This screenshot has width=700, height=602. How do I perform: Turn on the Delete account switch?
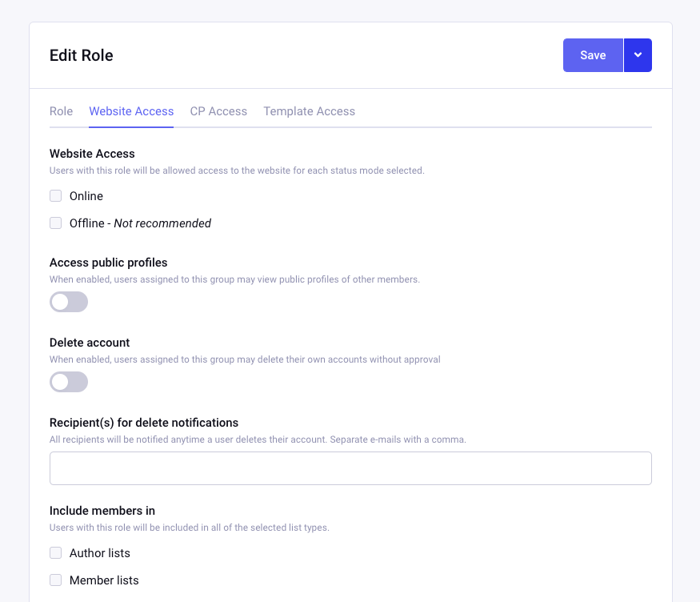click(69, 382)
